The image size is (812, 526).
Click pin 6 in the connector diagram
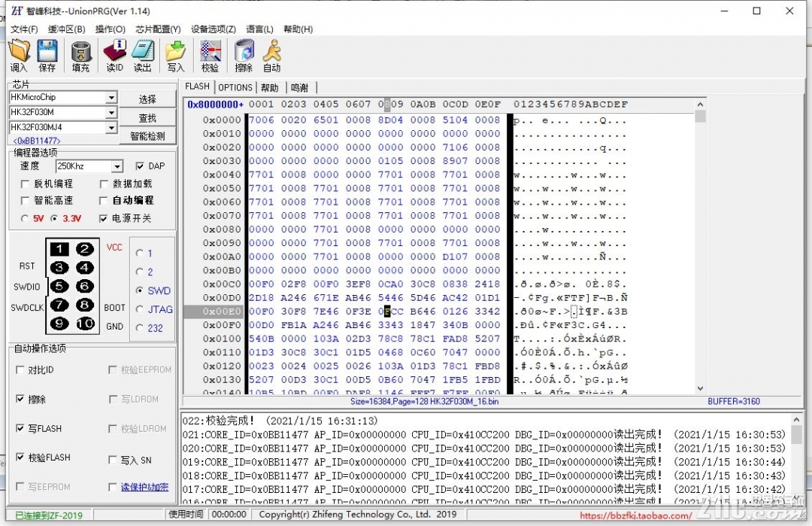[85, 286]
